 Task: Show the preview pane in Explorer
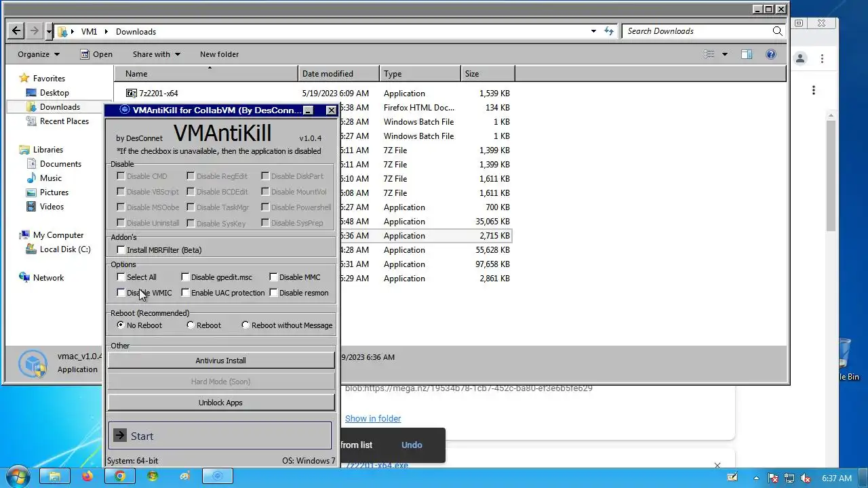point(747,54)
